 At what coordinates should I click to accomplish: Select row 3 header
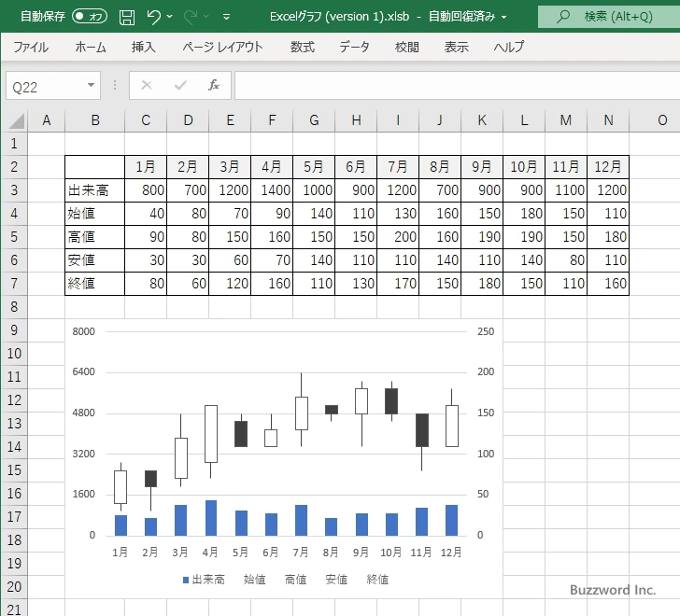[x=14, y=190]
